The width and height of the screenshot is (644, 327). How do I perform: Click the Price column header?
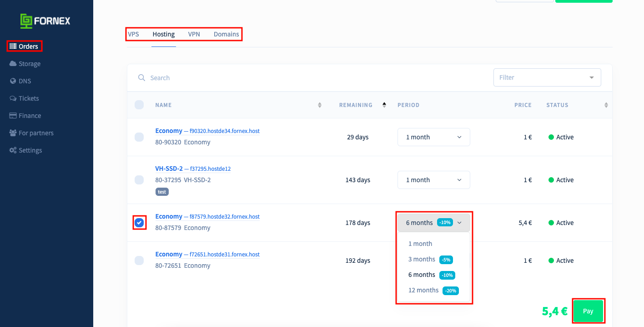[x=523, y=105]
